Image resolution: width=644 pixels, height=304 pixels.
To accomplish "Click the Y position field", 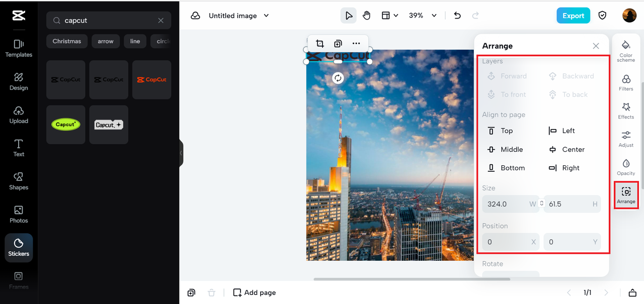I will click(x=573, y=242).
